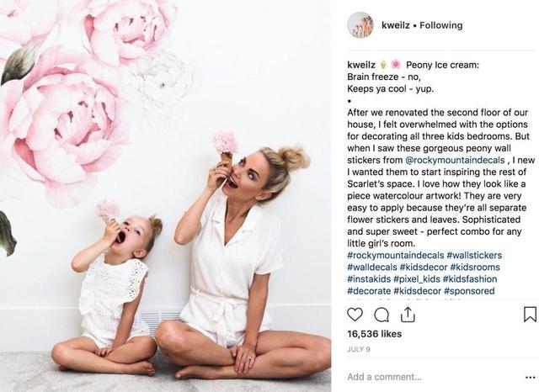Screen dimensions: 539x392
Task: Open the three-dot more options menu
Action: point(531,377)
